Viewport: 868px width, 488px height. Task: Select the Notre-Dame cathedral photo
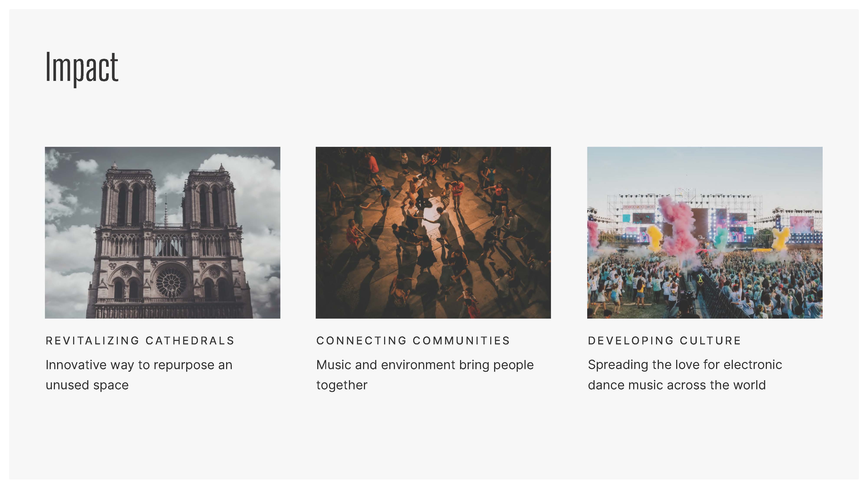click(x=162, y=232)
